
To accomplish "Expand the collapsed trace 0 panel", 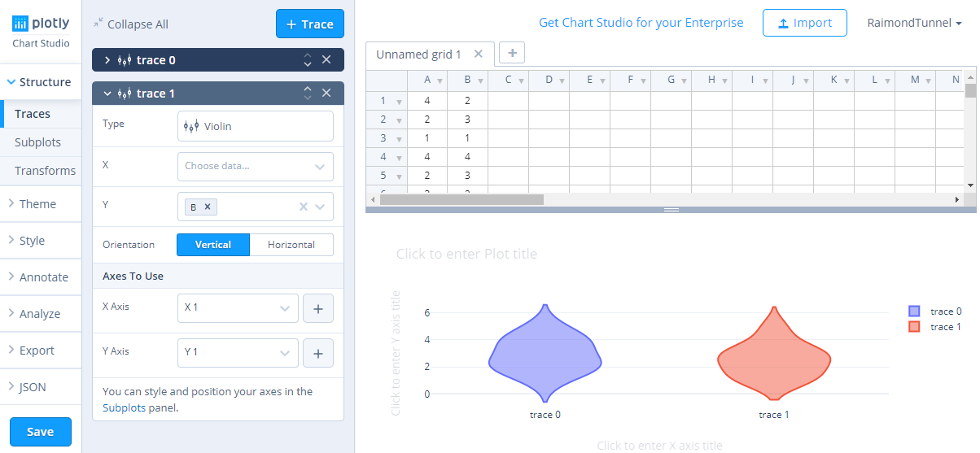I will click(107, 60).
